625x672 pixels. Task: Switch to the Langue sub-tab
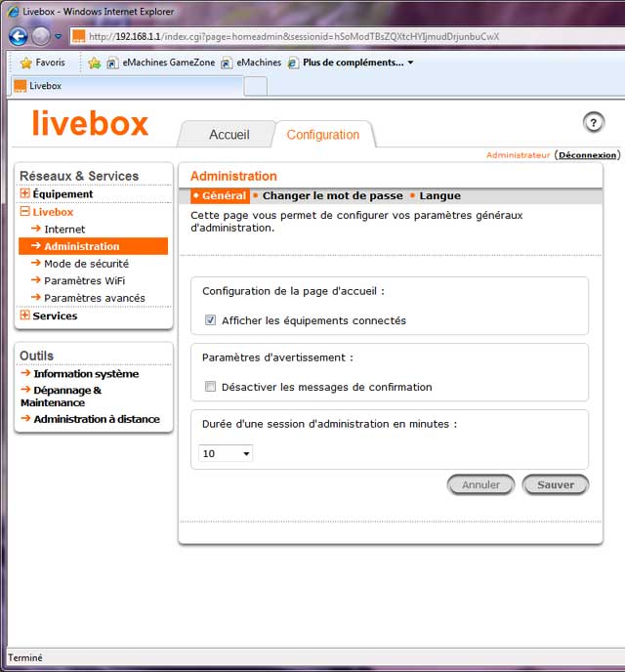click(x=440, y=196)
